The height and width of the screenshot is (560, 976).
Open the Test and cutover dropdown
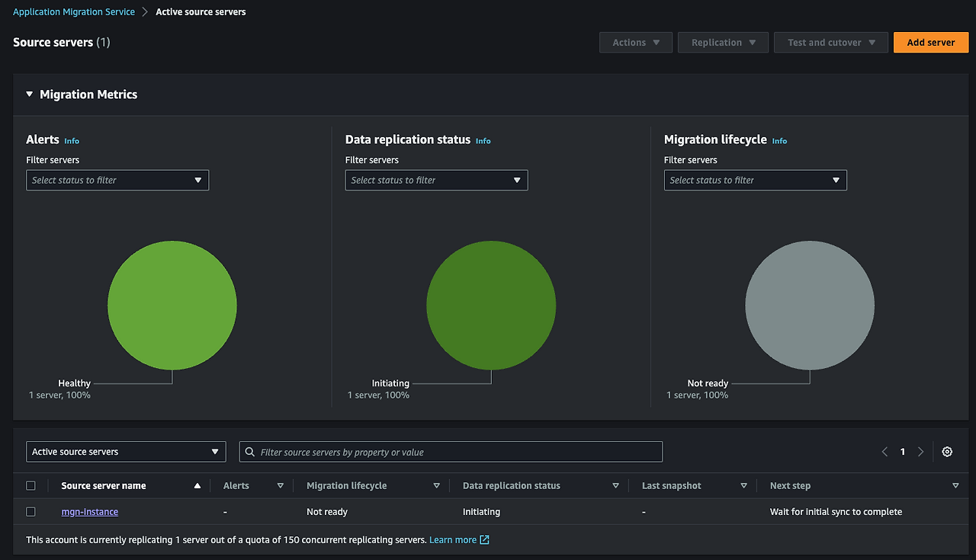831,43
